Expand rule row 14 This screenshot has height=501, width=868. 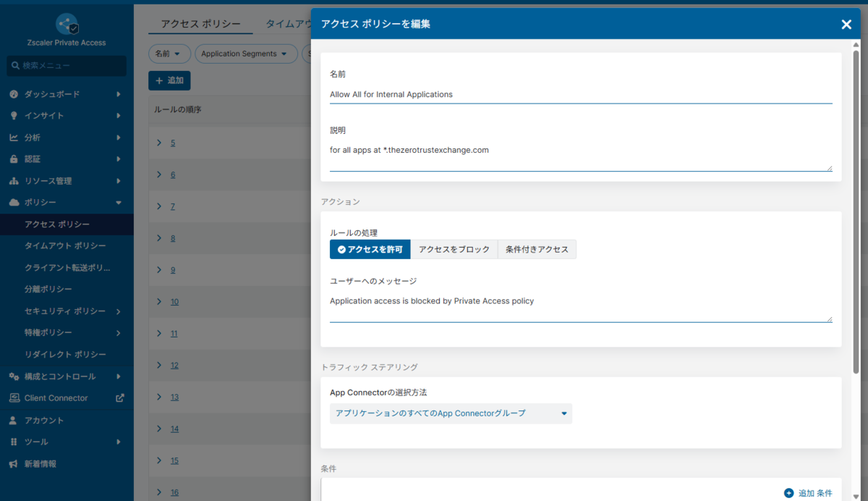[x=159, y=429]
